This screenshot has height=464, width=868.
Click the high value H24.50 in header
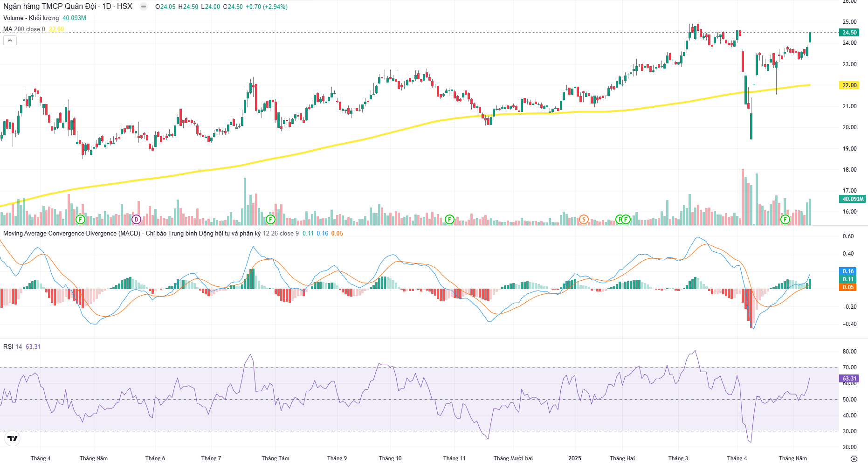coord(188,7)
